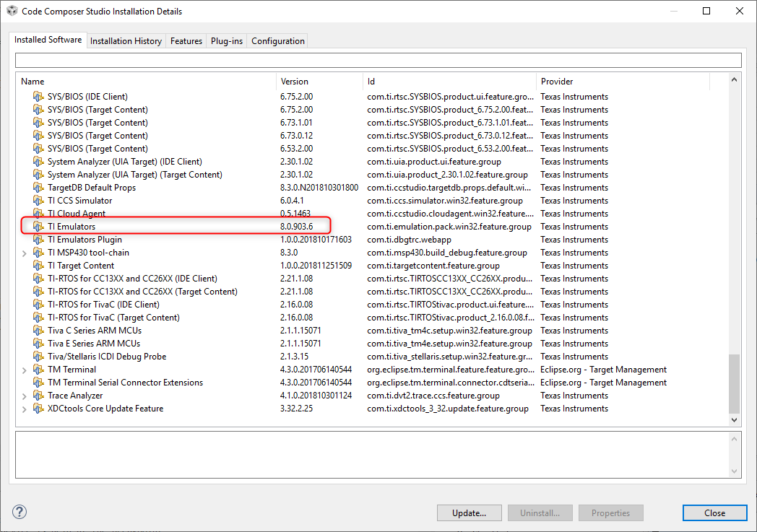Open the Configuration tab

pyautogui.click(x=278, y=41)
